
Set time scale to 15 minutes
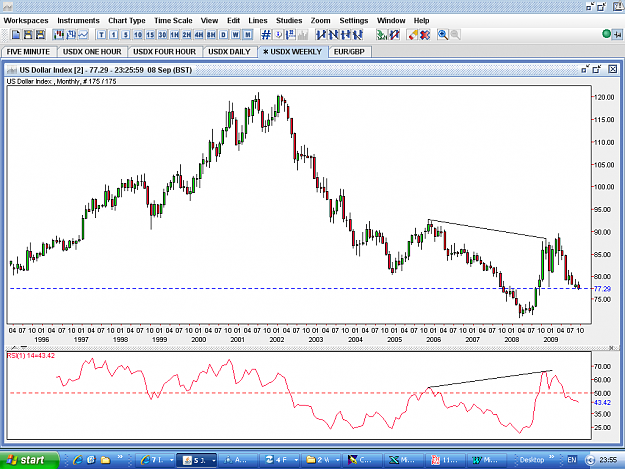(x=150, y=35)
